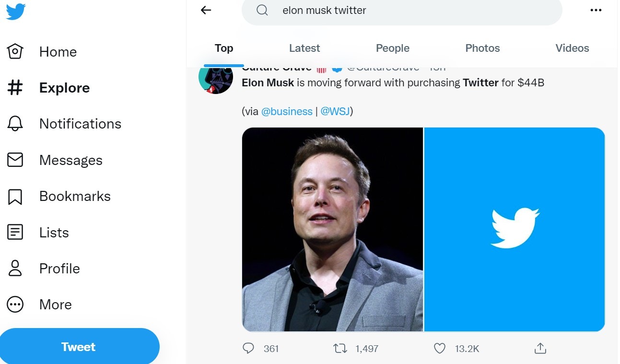Switch to the Videos tab
The image size is (620, 364).
point(572,48)
